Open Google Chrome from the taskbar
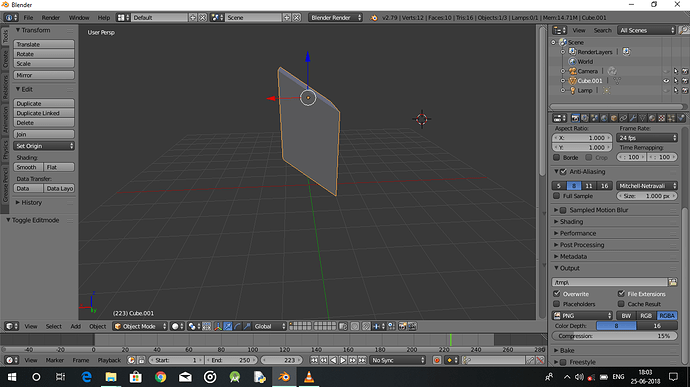This screenshot has height=387, width=690. point(161,377)
